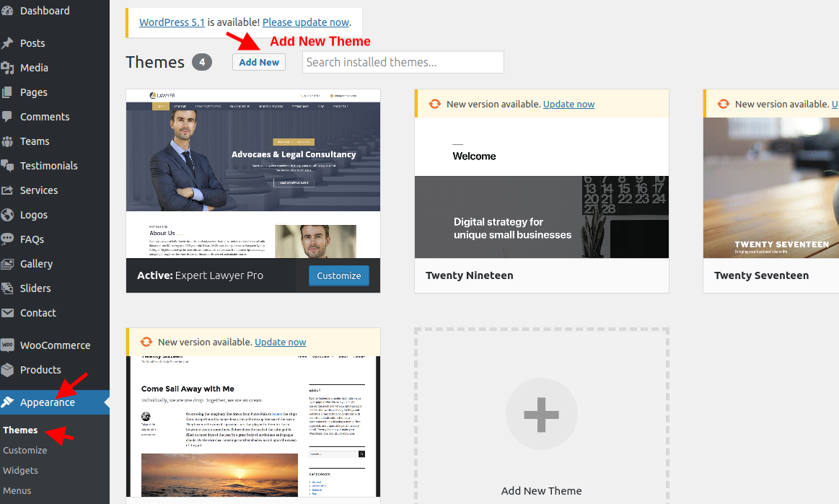The height and width of the screenshot is (504, 839).
Task: Open WooCommerce menu entry
Action: tap(55, 345)
